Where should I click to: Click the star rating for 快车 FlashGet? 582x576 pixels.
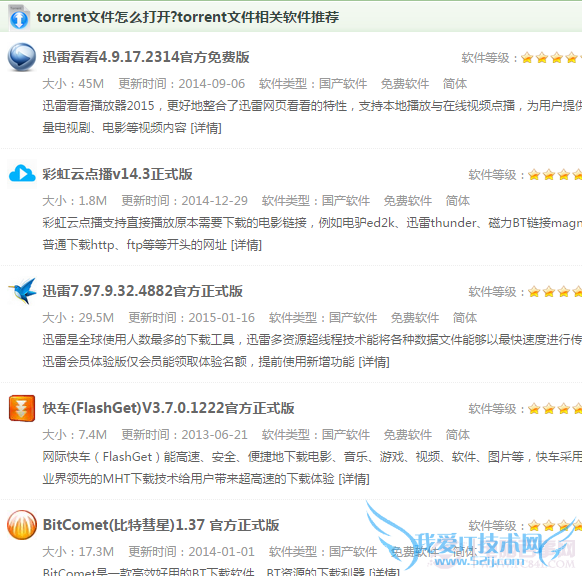click(555, 409)
